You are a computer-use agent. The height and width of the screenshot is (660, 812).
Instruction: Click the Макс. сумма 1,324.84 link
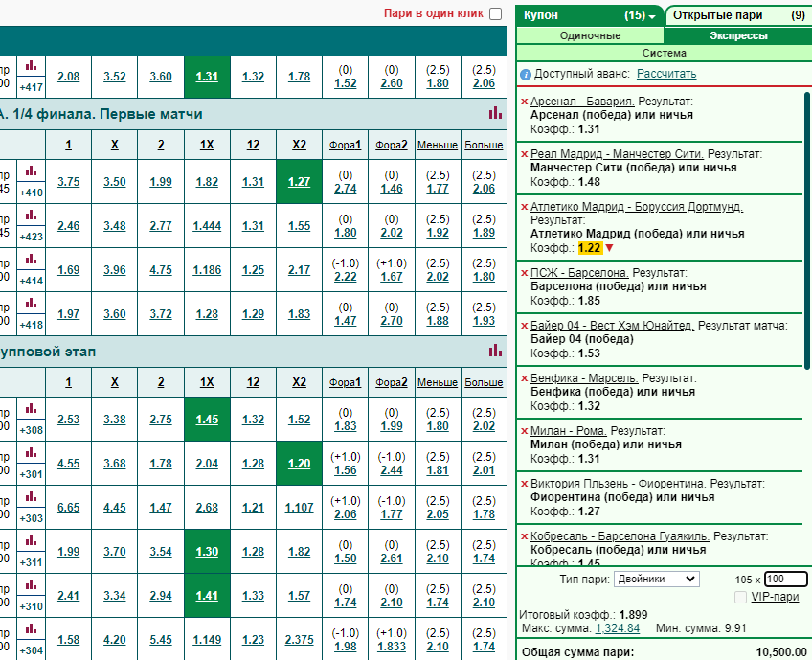(x=618, y=628)
